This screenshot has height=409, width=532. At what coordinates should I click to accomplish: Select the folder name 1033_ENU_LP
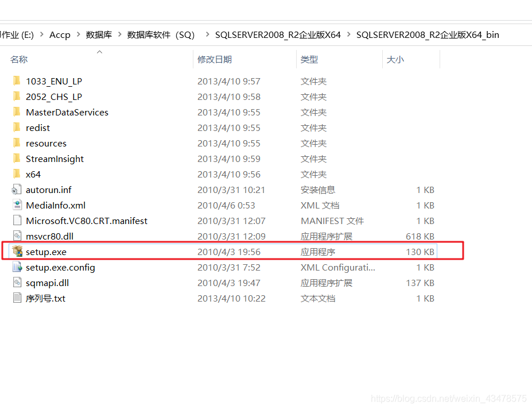tap(54, 82)
